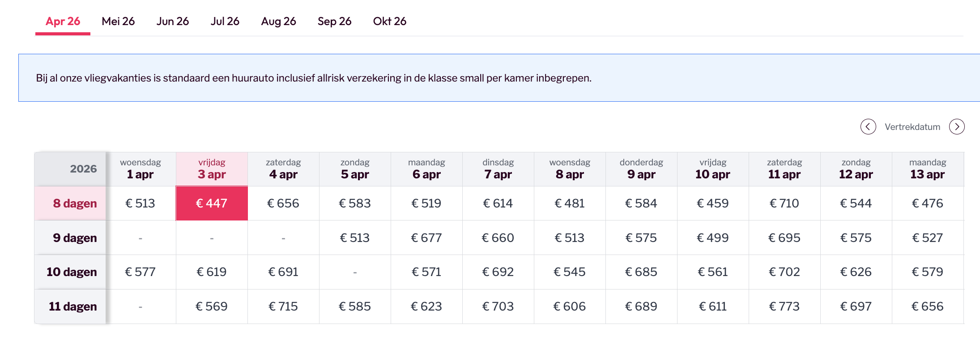Switch to the Sep 26 tab
980x337 pixels.
[x=334, y=21]
